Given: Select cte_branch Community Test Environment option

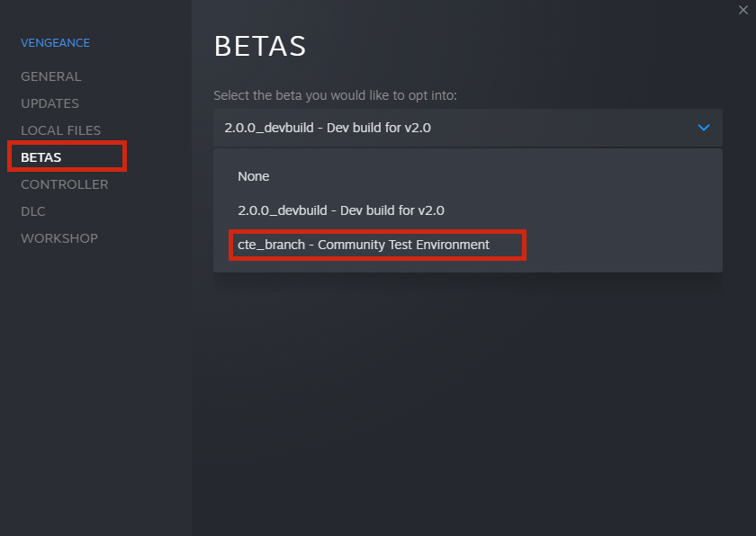Looking at the screenshot, I should tap(363, 245).
